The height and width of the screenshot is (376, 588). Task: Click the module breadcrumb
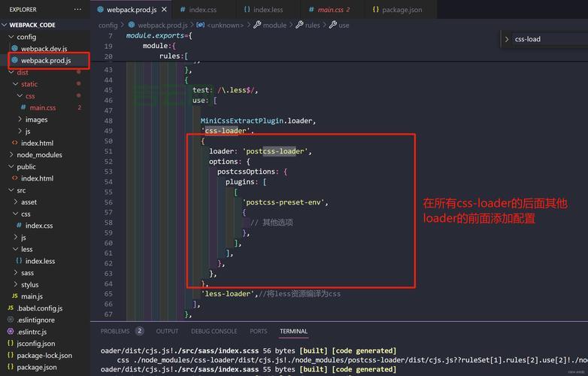click(274, 25)
